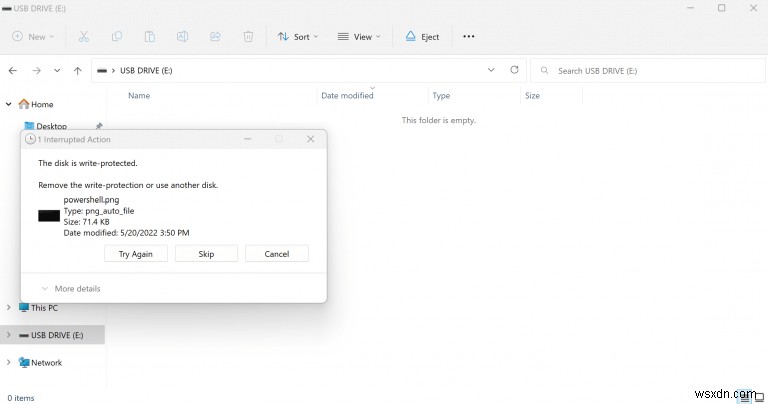Click the Cut scissors icon

pyautogui.click(x=84, y=37)
